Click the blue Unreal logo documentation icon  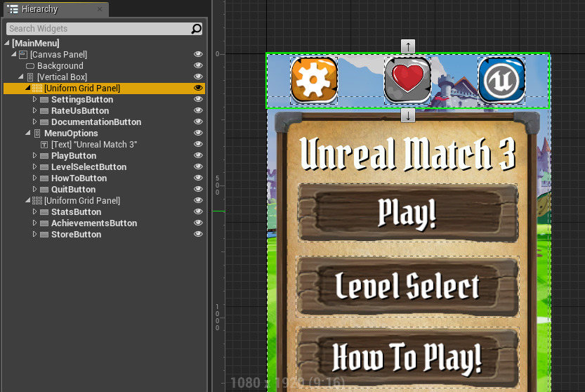pyautogui.click(x=501, y=80)
